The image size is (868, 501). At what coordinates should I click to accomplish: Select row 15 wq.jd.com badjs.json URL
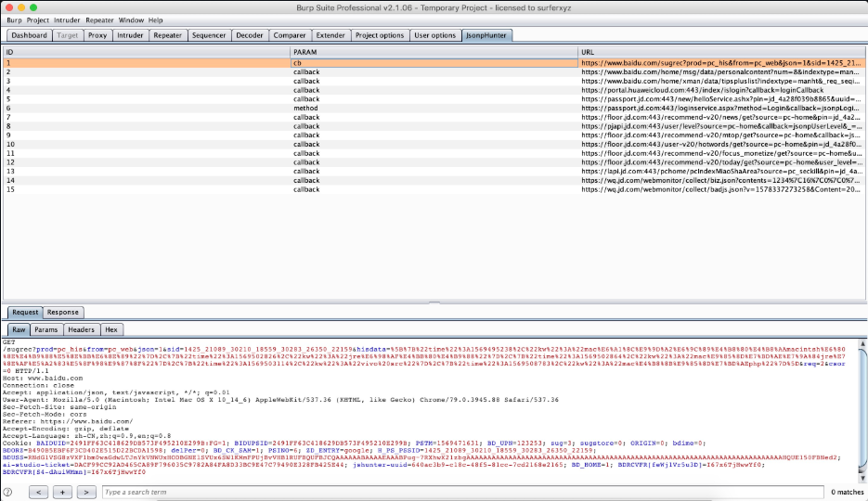pyautogui.click(x=434, y=189)
